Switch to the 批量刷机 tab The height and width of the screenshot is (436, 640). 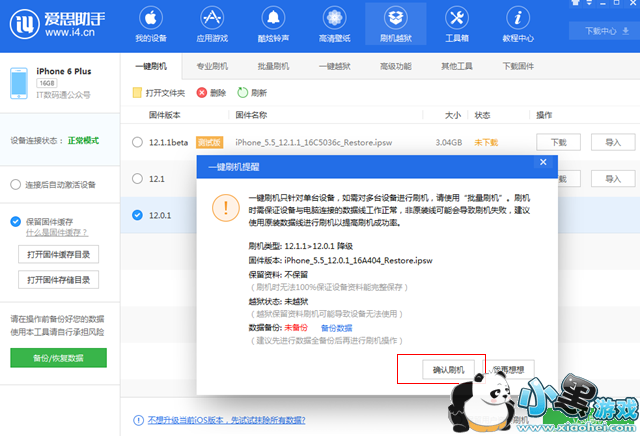click(x=273, y=66)
